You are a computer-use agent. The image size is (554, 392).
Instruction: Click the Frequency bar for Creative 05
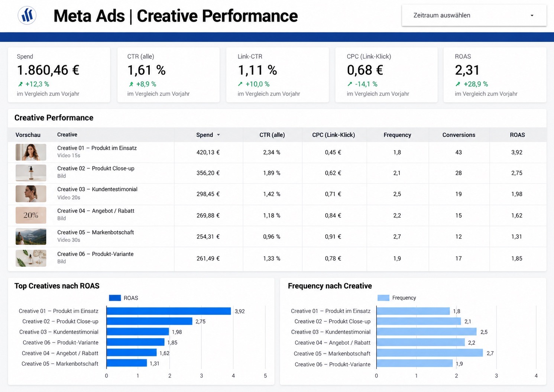(x=430, y=353)
